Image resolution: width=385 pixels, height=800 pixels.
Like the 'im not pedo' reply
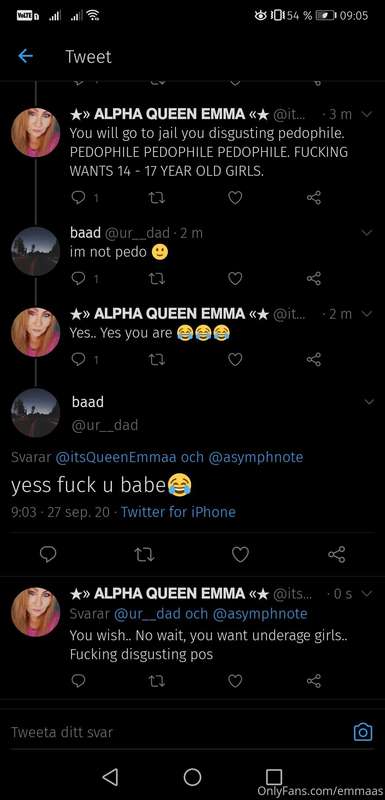(235, 279)
